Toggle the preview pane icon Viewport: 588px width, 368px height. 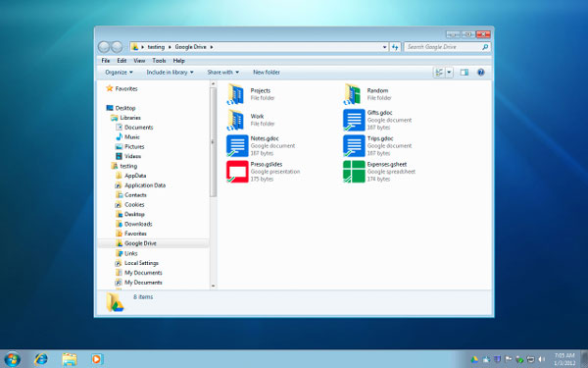[465, 72]
